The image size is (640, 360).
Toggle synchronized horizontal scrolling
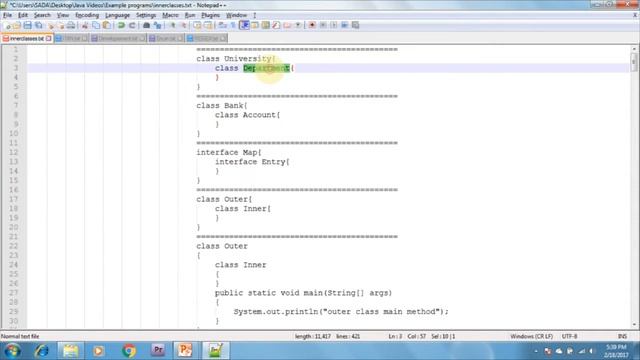pos(208,25)
